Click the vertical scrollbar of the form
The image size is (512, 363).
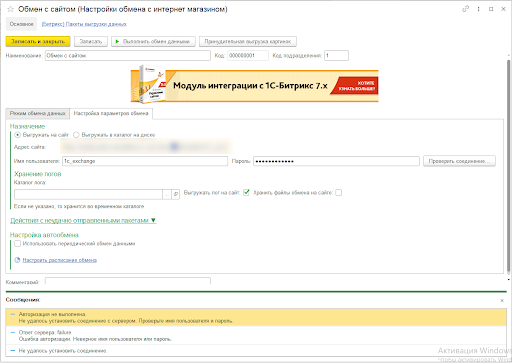coord(508,167)
